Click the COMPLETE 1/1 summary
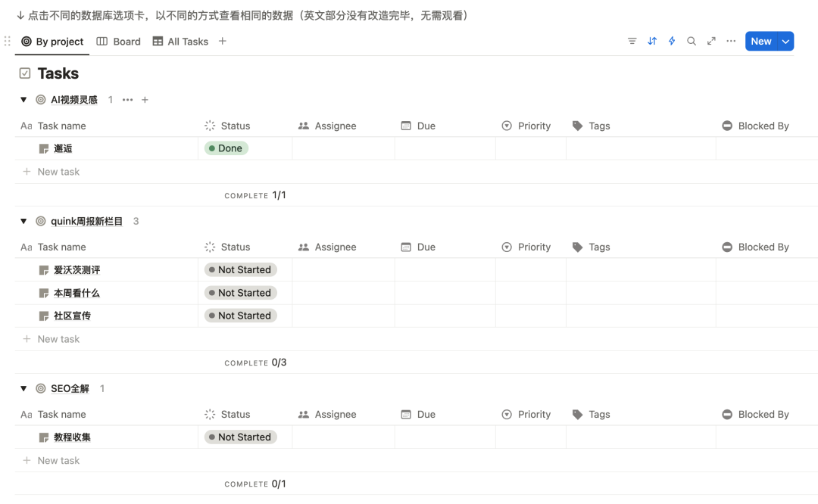The height and width of the screenshot is (504, 818). (x=255, y=195)
